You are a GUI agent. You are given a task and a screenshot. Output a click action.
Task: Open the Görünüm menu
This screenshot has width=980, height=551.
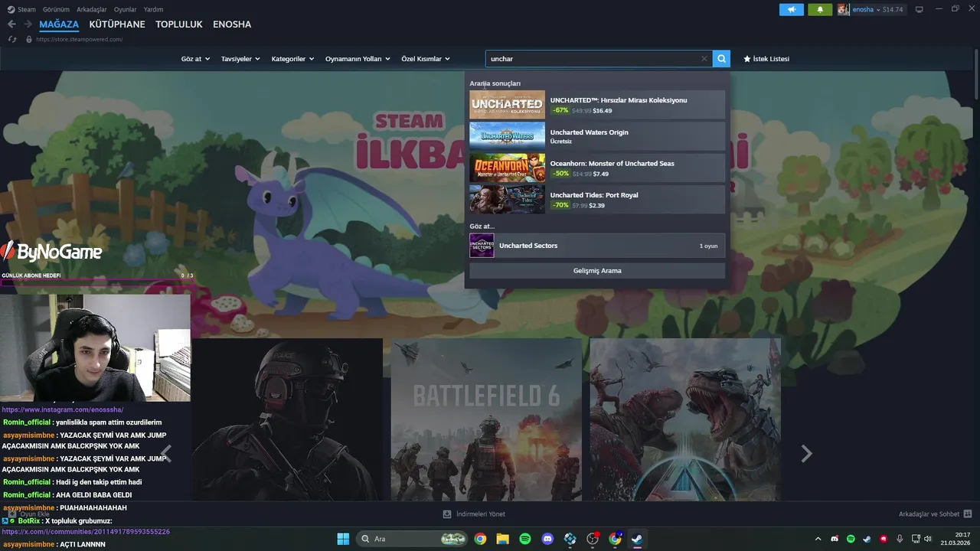tap(56, 9)
